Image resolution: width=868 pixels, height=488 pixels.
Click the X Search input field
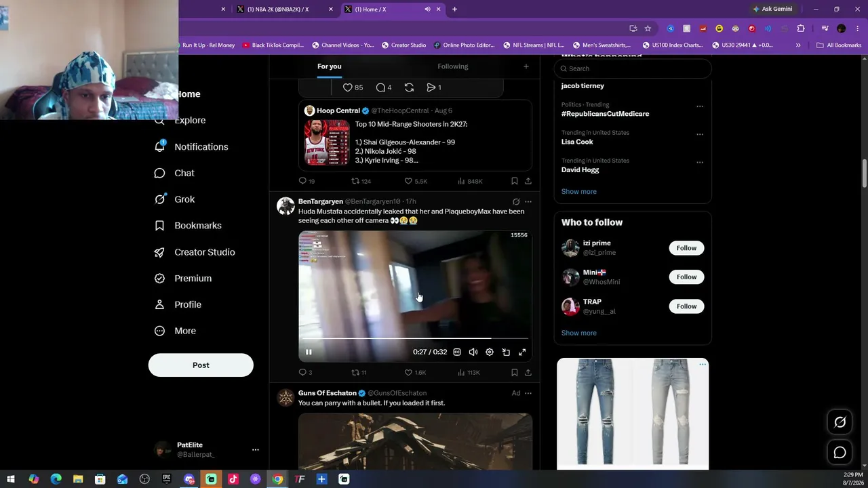pyautogui.click(x=633, y=68)
